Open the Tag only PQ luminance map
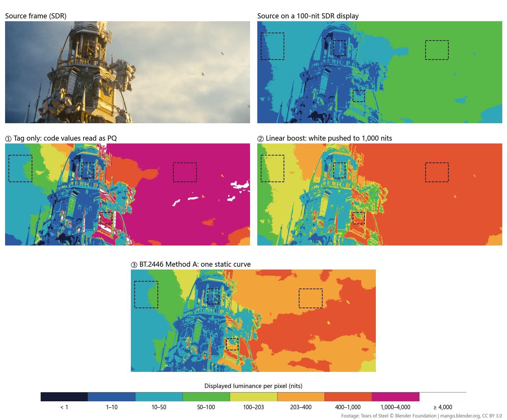The height and width of the screenshot is (420, 507). point(127,194)
